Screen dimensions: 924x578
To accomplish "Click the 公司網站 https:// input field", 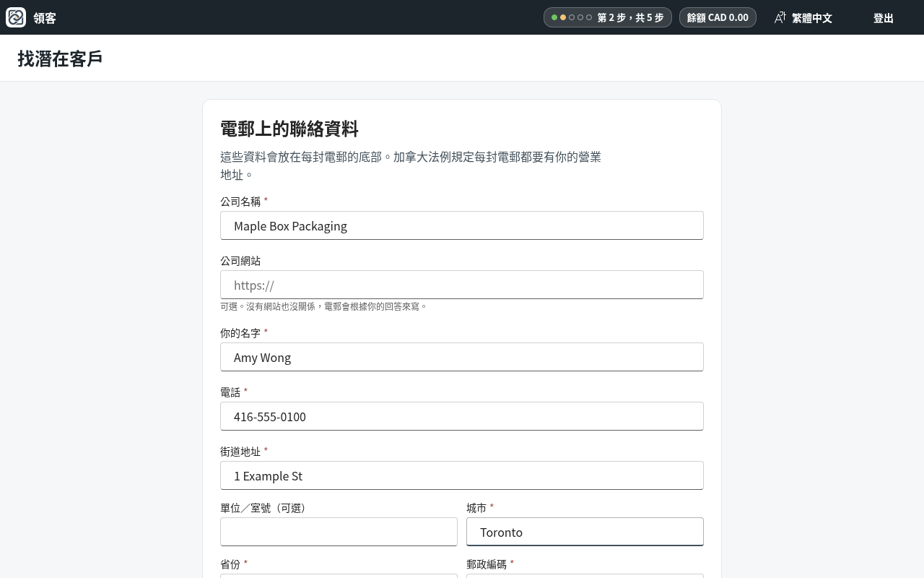I will pyautogui.click(x=462, y=285).
